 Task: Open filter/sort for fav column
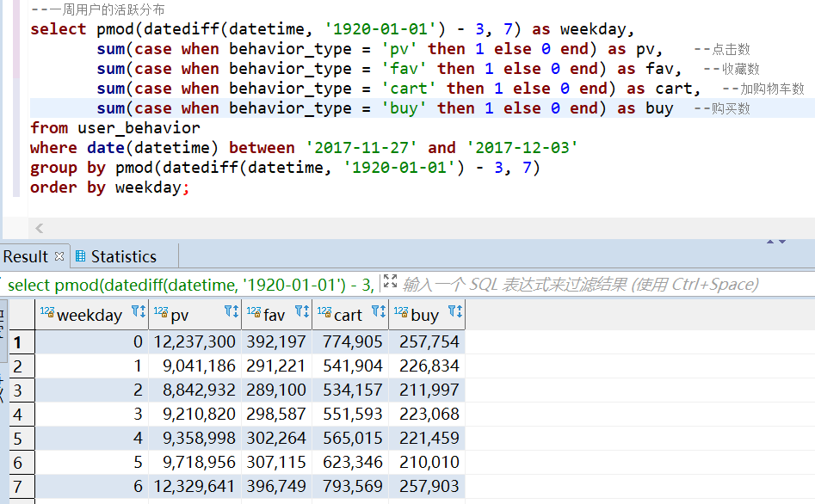(x=302, y=311)
